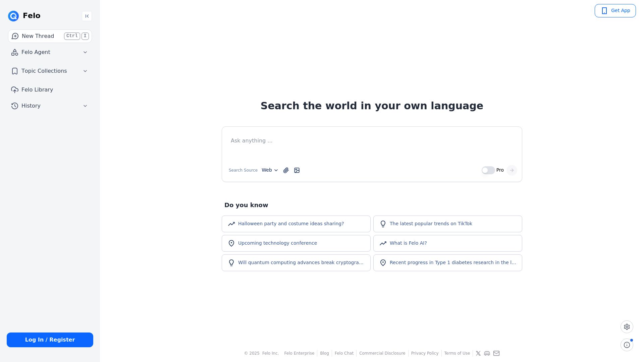Click the Felo logo icon
Viewport: 644px width, 362px height.
(x=13, y=16)
